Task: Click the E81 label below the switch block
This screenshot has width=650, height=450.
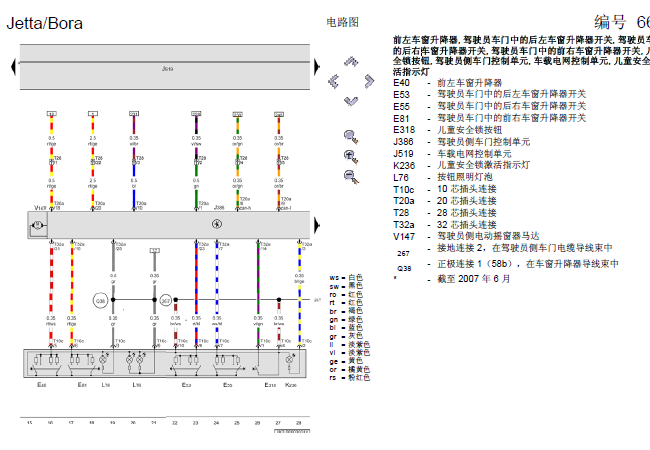Action: (x=82, y=385)
